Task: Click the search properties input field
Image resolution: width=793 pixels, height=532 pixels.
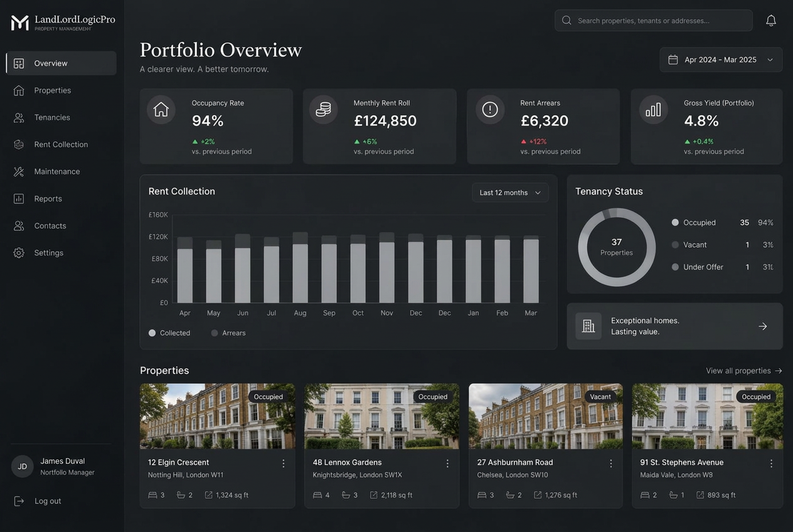Action: click(x=654, y=21)
